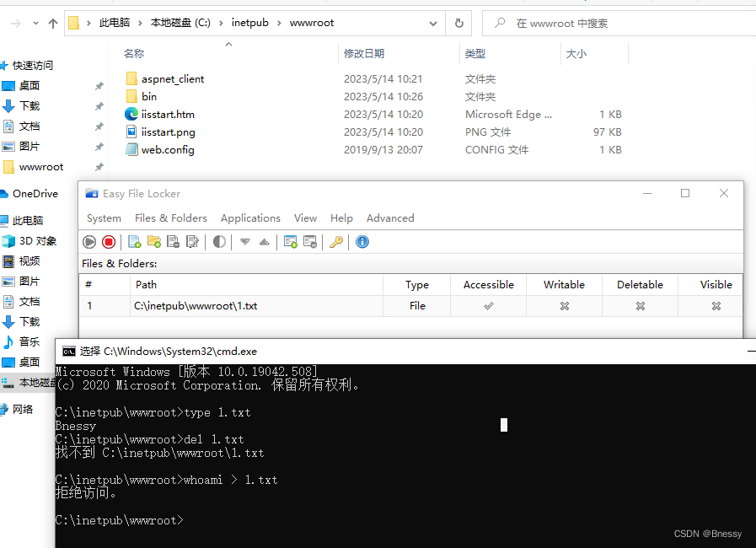Image resolution: width=756 pixels, height=548 pixels.
Task: Remove the selected entry with the delete-file icon
Action: (x=174, y=242)
